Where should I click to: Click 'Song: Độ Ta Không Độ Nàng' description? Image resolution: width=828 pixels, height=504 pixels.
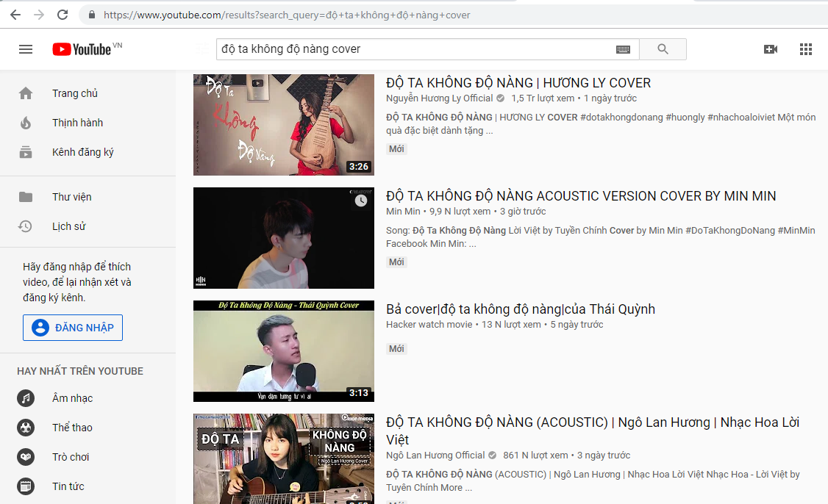(600, 237)
